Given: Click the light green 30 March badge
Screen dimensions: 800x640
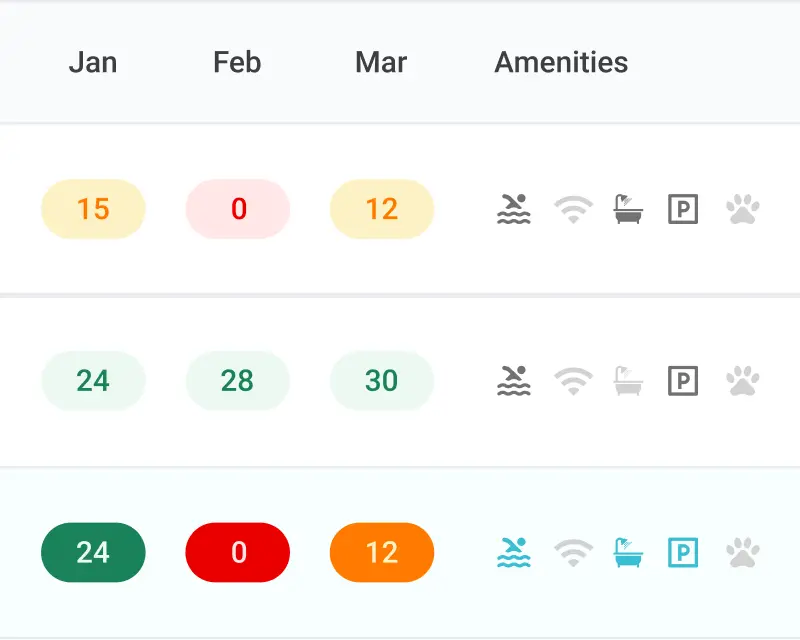Looking at the screenshot, I should coord(382,381).
